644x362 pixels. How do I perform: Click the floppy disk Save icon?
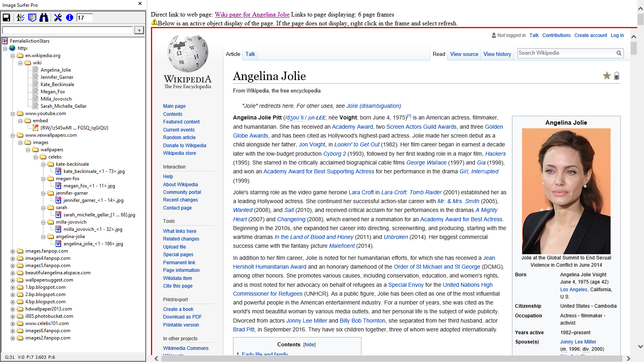[6, 17]
